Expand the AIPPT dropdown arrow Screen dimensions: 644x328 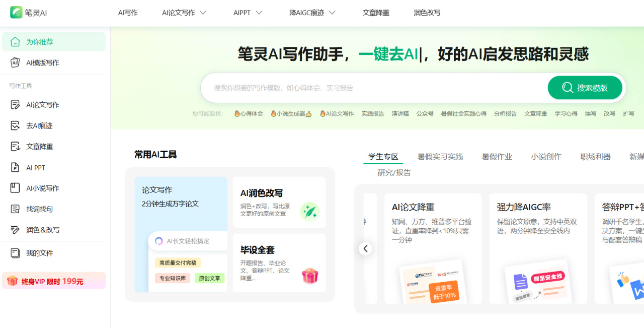pyautogui.click(x=259, y=13)
